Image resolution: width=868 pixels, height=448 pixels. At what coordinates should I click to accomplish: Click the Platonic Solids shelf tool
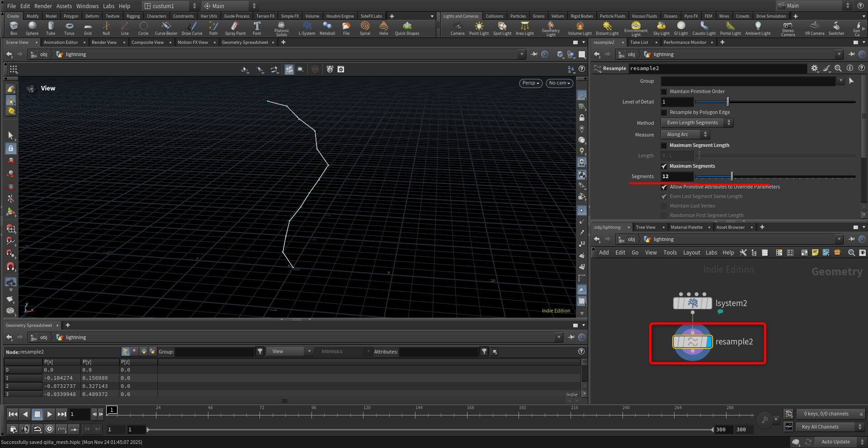click(x=281, y=28)
